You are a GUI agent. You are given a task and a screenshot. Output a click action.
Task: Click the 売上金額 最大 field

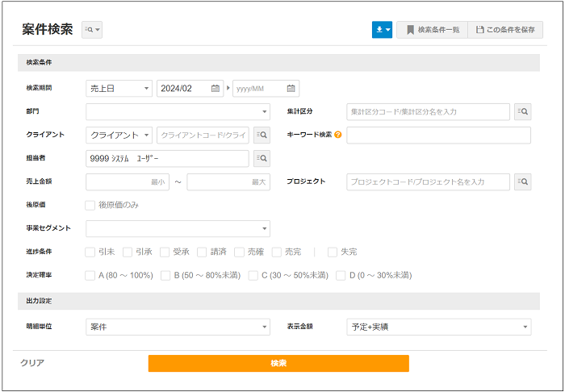228,181
